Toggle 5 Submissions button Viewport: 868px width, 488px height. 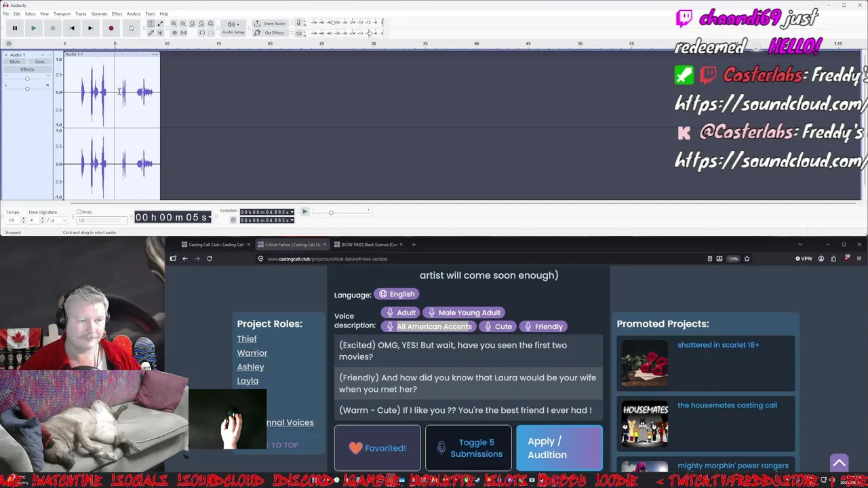(x=468, y=448)
